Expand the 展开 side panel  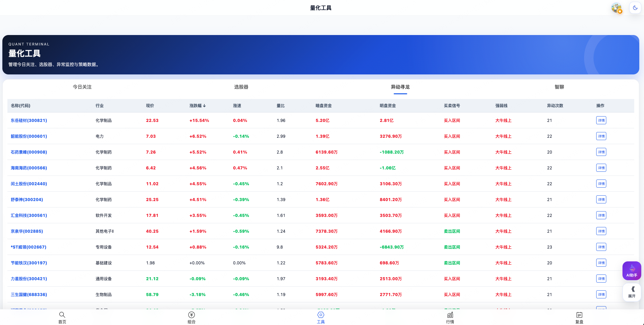tap(632, 292)
